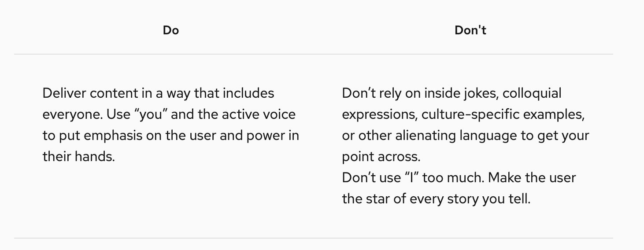Viewport: 644px width, 250px height.
Task: Click the text "point across."
Action: pyautogui.click(x=381, y=157)
